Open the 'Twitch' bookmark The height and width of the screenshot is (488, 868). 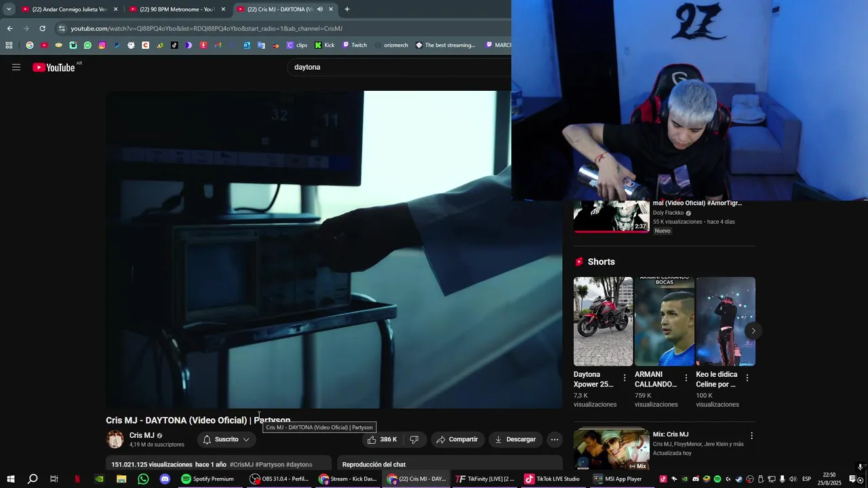355,45
